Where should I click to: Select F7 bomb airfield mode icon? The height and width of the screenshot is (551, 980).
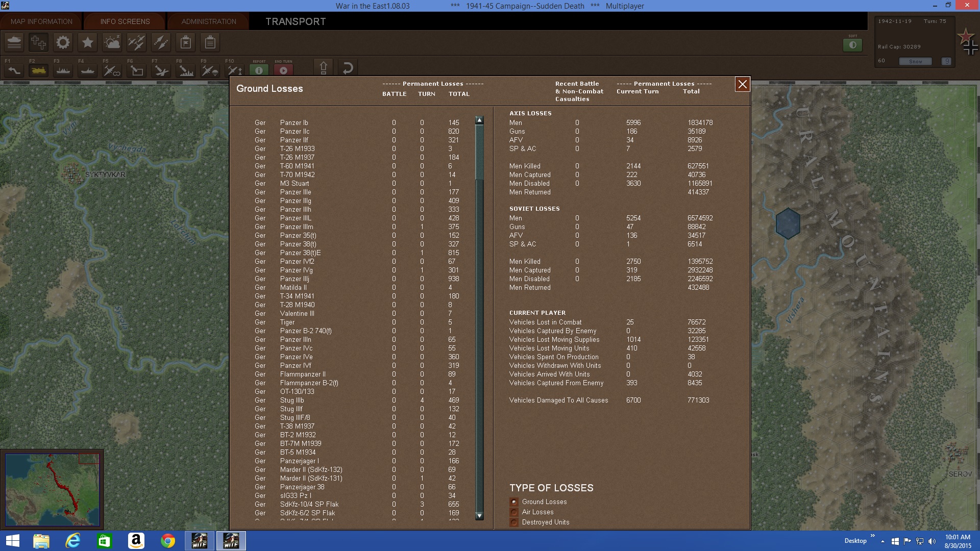tap(161, 70)
